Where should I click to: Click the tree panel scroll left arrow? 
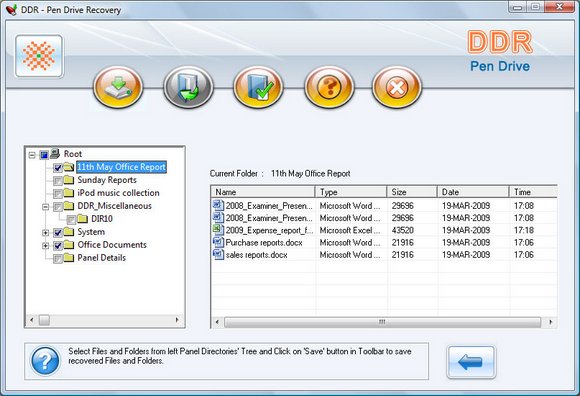(32, 320)
